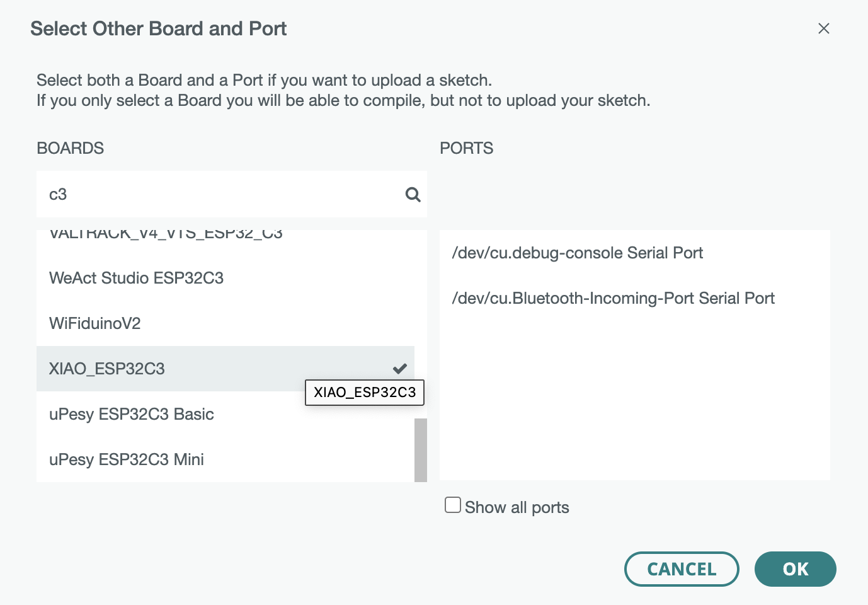The height and width of the screenshot is (605, 868).
Task: Confirm the selection with OK
Action: [x=795, y=569]
